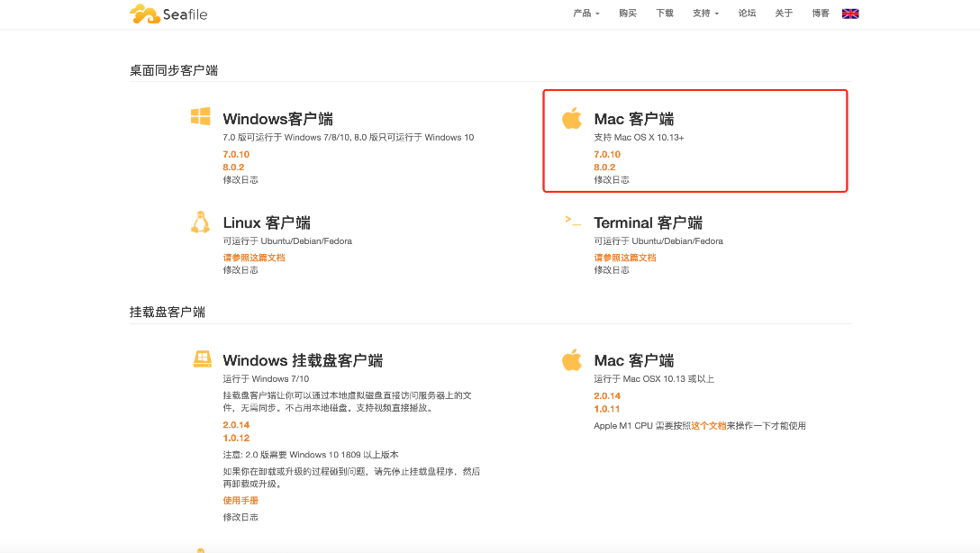Click the Windows logo icon beside Windows客户端

pos(200,117)
